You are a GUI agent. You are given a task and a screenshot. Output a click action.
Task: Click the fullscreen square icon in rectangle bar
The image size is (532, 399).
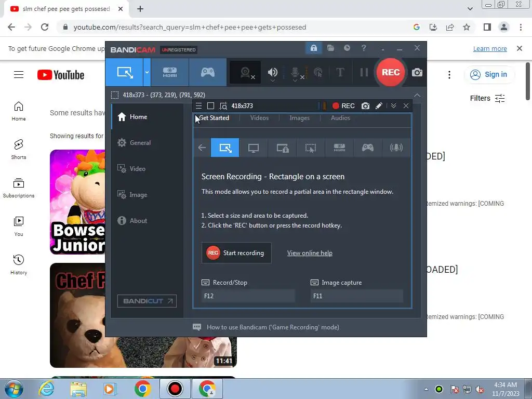pyautogui.click(x=211, y=106)
